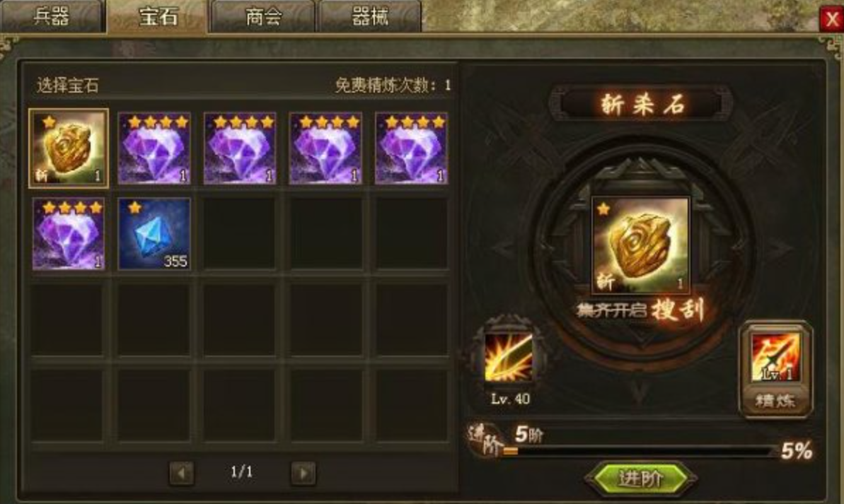Switch to the 器械 tab
Screen dimensions: 844x504
tap(370, 17)
